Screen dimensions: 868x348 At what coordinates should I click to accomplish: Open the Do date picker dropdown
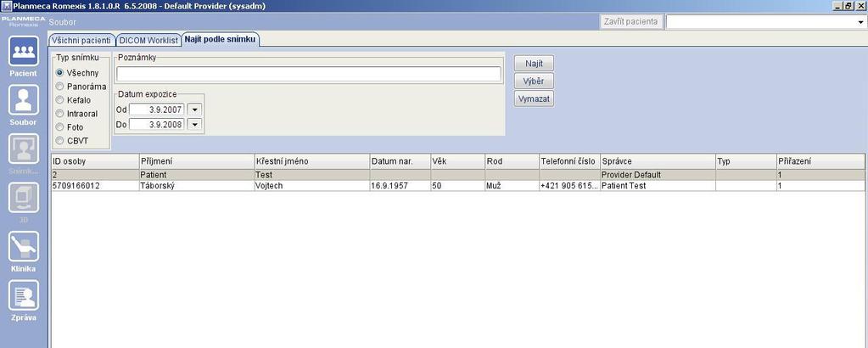(x=195, y=125)
